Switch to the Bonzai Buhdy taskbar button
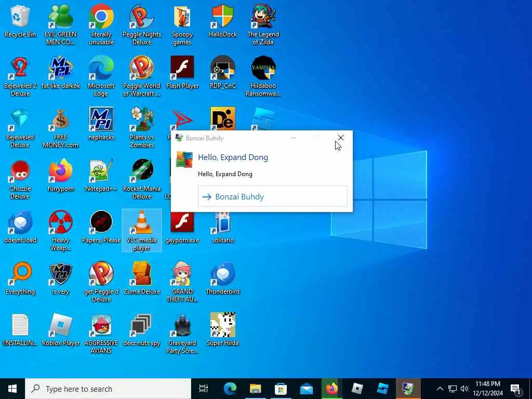 pos(408,389)
